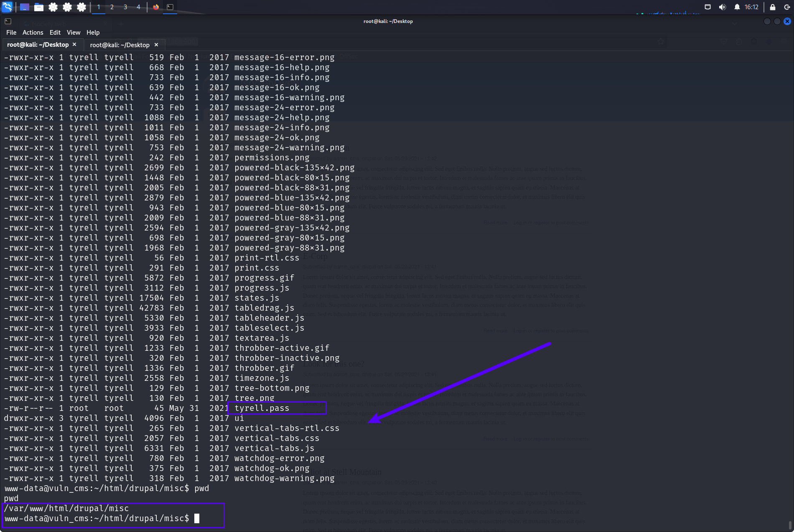Click the 16:12 panel clock
This screenshot has width=794, height=532.
click(x=751, y=7)
